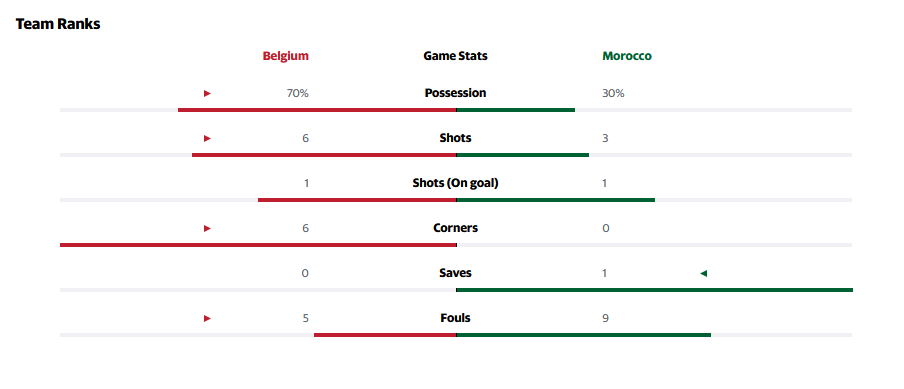
Task: Click the green Saves bar for Morocco
Action: pyautogui.click(x=654, y=290)
